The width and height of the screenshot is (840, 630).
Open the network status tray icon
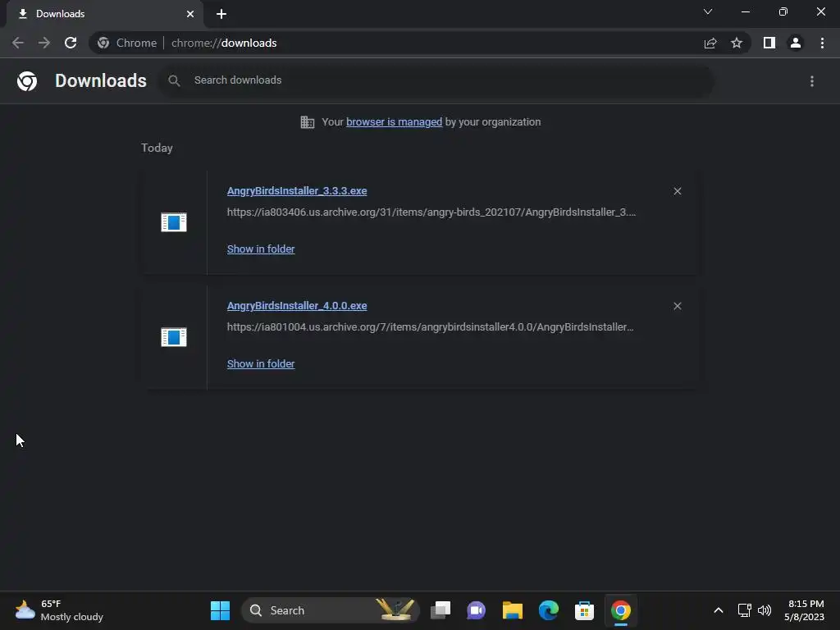745,610
